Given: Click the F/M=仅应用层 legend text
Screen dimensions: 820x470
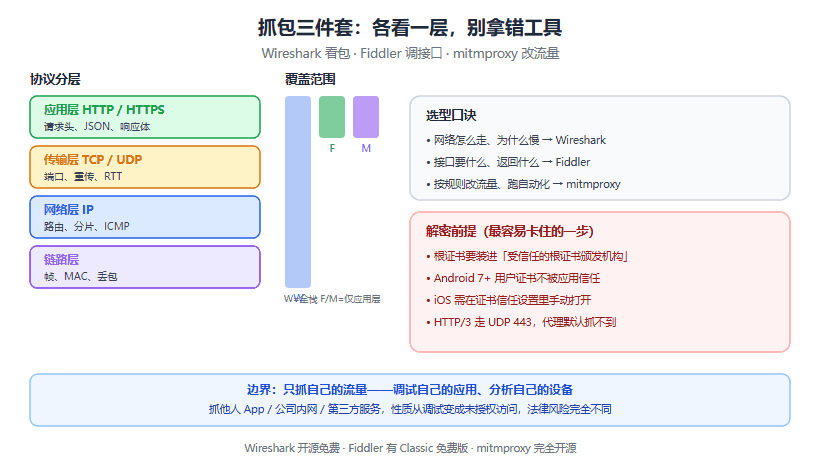Looking at the screenshot, I should point(350,299).
